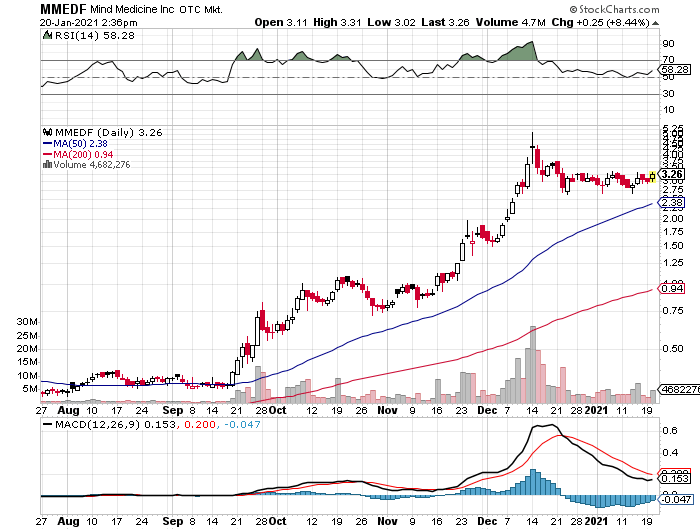Click the -0.047 MACD histogram axis tag
Image resolution: width=700 pixels, height=530 pixels.
(676, 499)
